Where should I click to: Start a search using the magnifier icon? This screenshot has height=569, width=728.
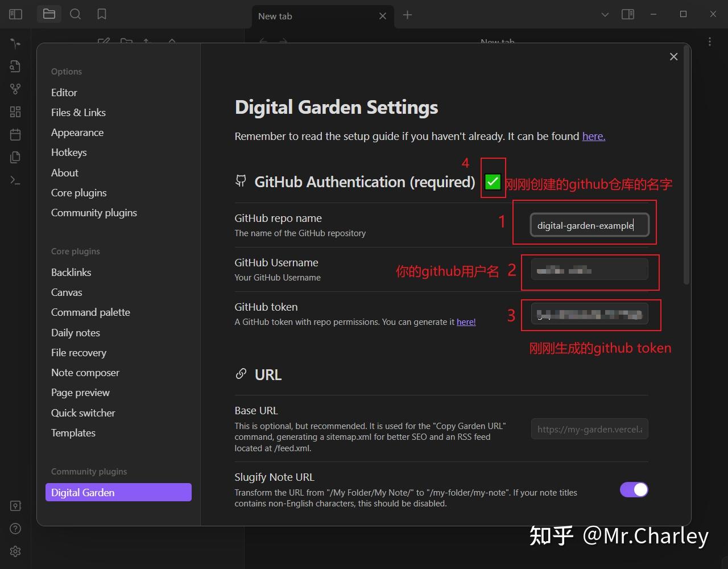(75, 14)
